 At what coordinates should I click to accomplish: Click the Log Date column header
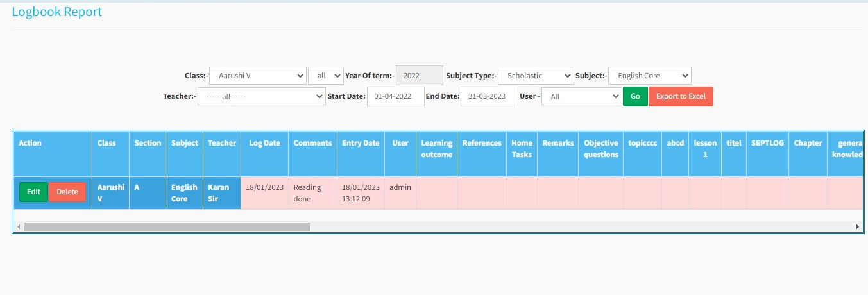click(x=264, y=143)
